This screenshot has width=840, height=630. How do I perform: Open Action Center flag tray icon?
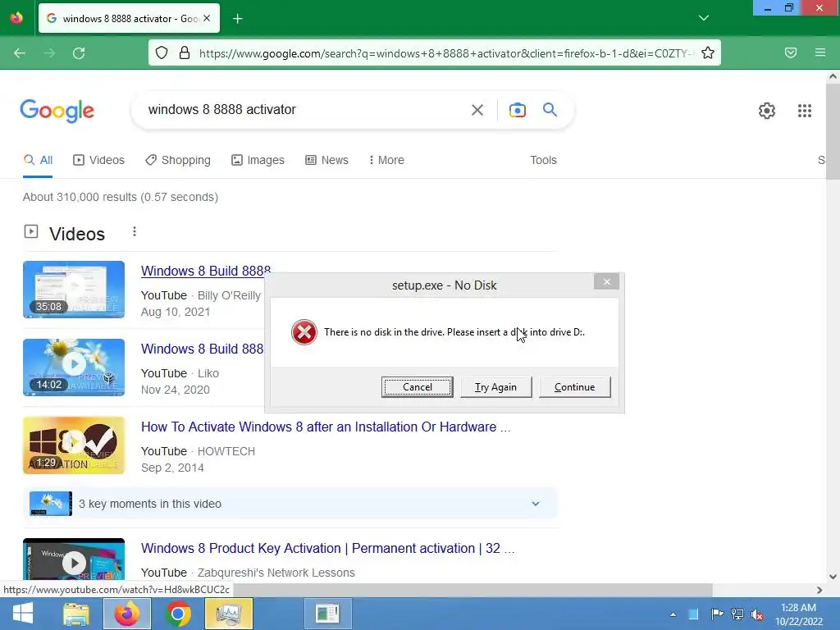pyautogui.click(x=716, y=614)
